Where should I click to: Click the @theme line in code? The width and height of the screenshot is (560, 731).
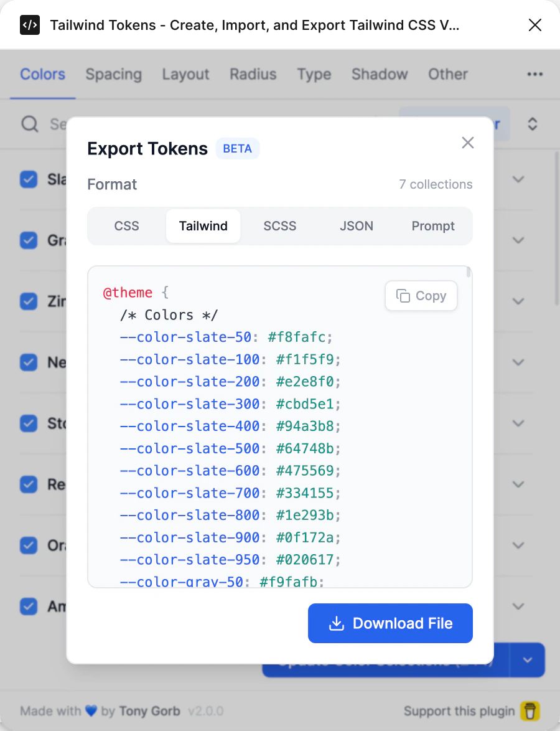pos(136,293)
